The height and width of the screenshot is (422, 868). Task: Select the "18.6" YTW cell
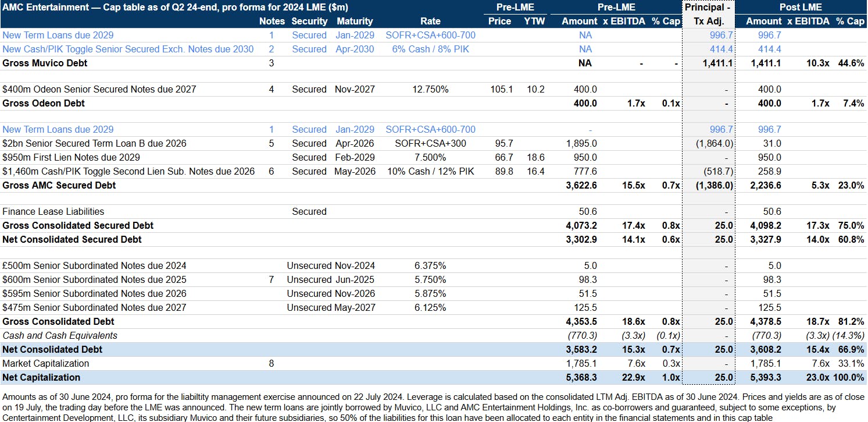click(535, 157)
